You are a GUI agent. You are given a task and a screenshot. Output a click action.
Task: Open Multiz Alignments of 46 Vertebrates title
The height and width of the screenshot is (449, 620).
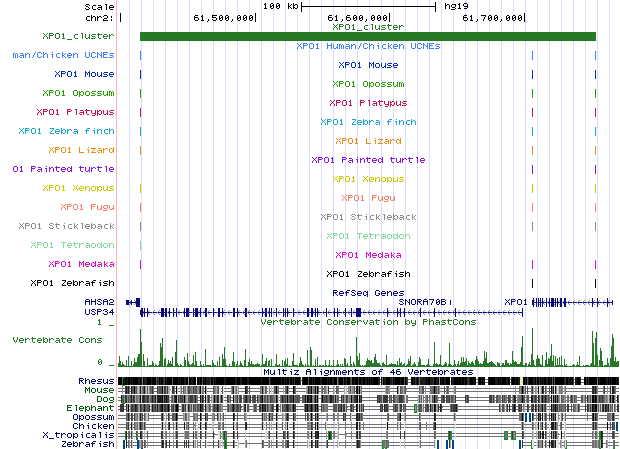click(367, 371)
